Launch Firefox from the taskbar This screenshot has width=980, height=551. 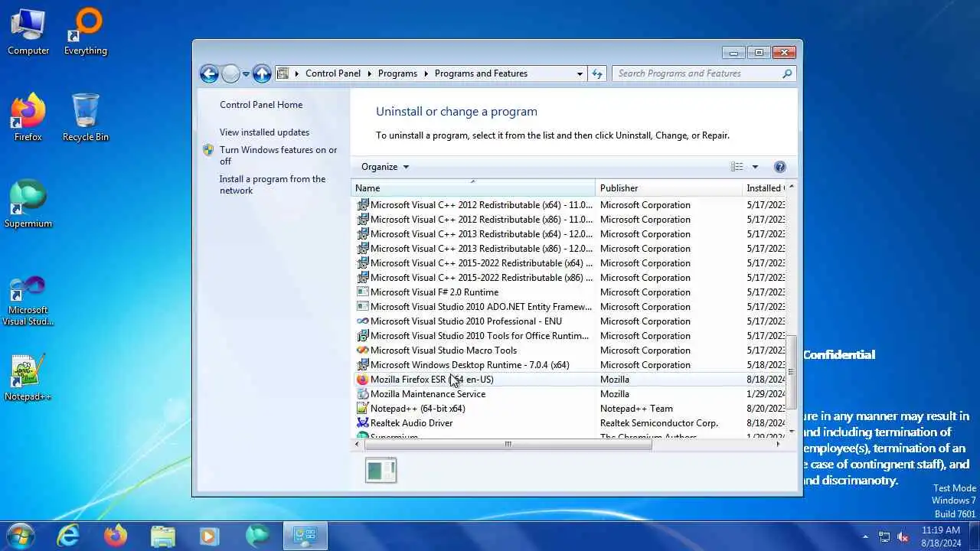click(116, 536)
